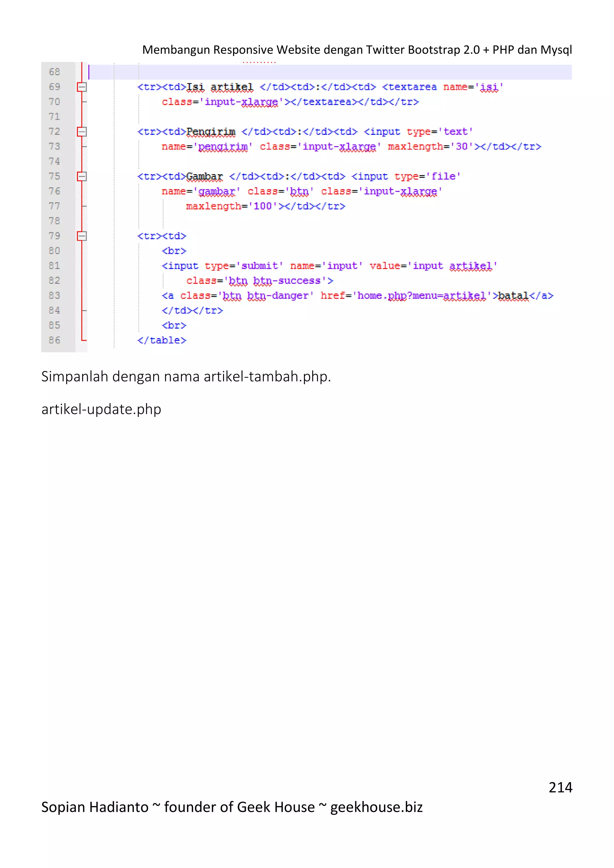The image size is (614, 868).
Task: Click line number 78 in the gutter
Action: 55,221
